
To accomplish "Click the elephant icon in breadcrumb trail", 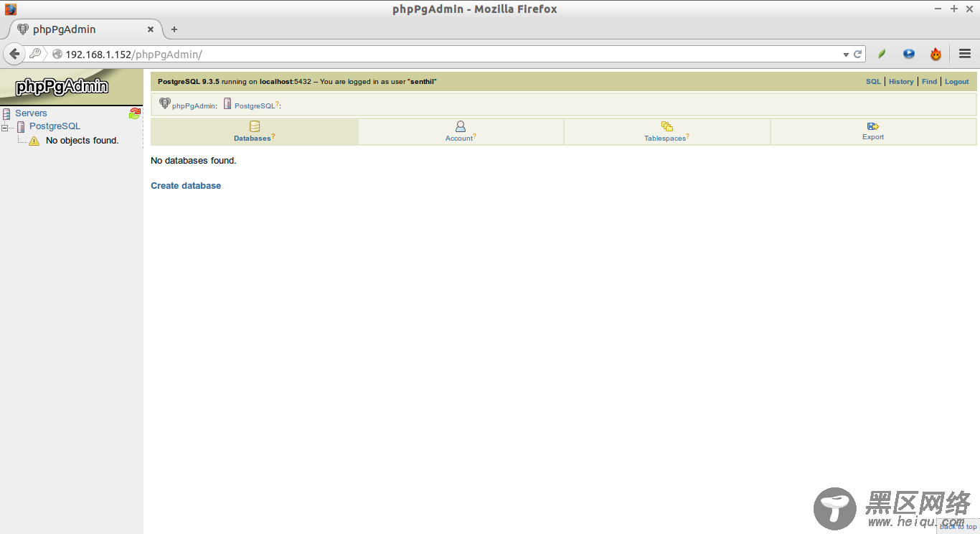I will (165, 103).
